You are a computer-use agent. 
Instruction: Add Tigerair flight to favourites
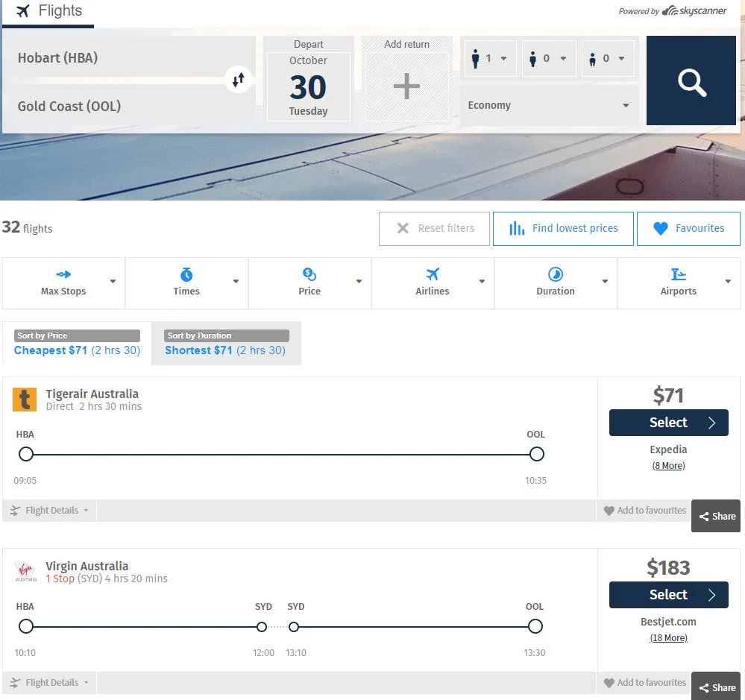(x=644, y=511)
